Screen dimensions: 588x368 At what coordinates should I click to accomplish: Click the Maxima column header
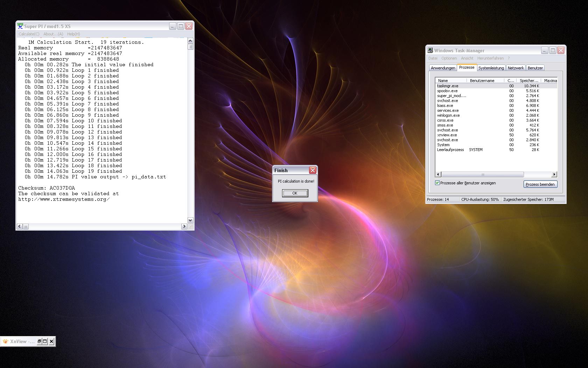(x=549, y=81)
